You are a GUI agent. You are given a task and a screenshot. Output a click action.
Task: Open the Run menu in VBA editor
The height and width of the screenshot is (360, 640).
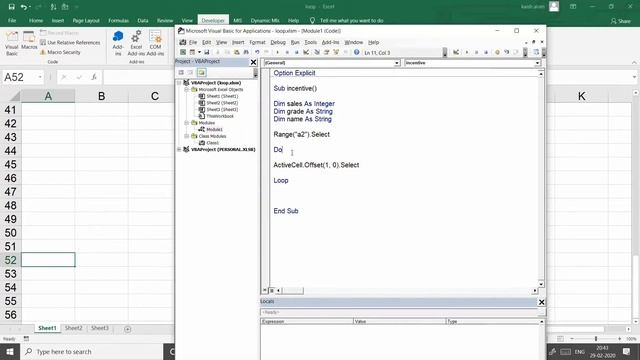click(x=295, y=42)
